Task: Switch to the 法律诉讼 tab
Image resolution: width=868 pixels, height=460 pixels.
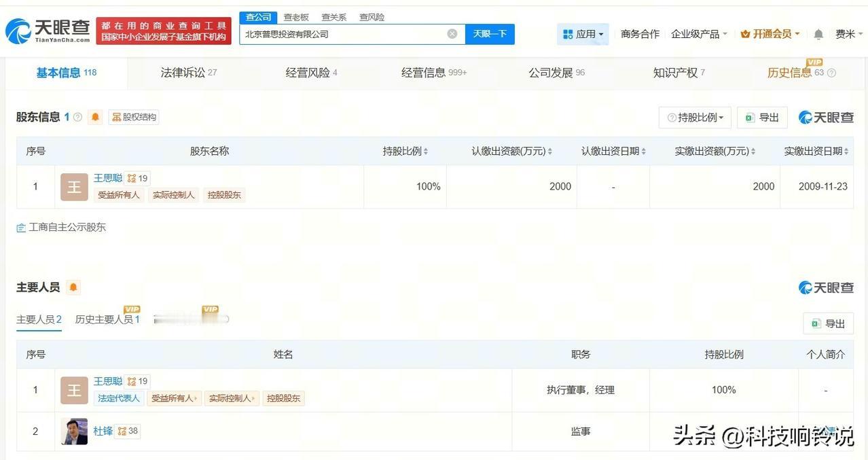Action: pyautogui.click(x=189, y=73)
